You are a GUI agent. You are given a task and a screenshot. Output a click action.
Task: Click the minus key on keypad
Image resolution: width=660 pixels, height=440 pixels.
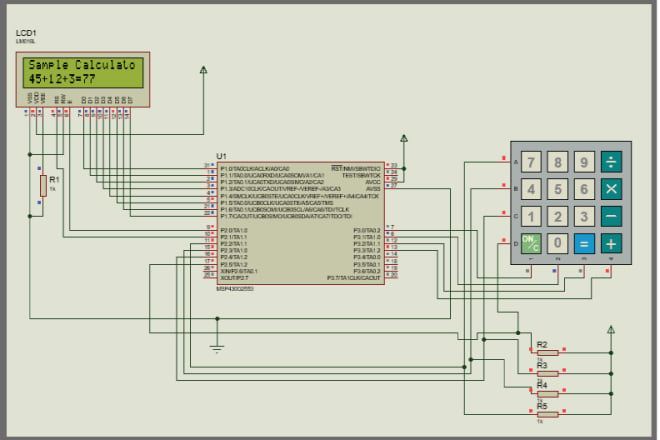coord(611,216)
